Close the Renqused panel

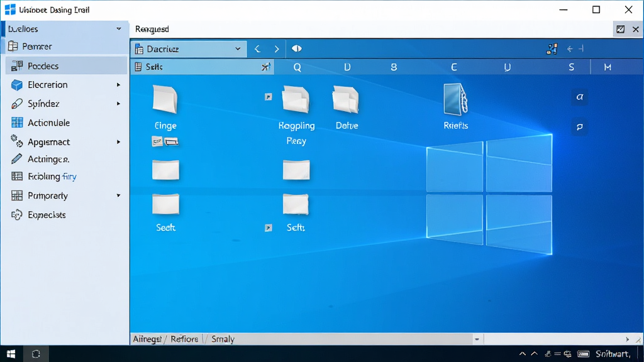tap(635, 29)
